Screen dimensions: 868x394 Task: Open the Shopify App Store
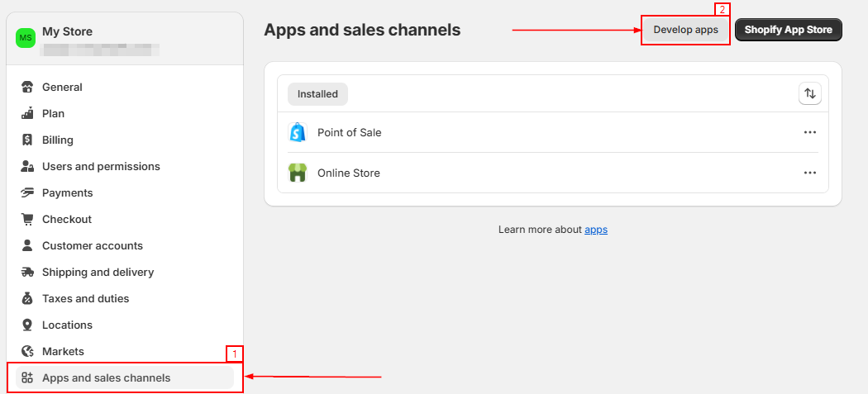click(x=788, y=30)
